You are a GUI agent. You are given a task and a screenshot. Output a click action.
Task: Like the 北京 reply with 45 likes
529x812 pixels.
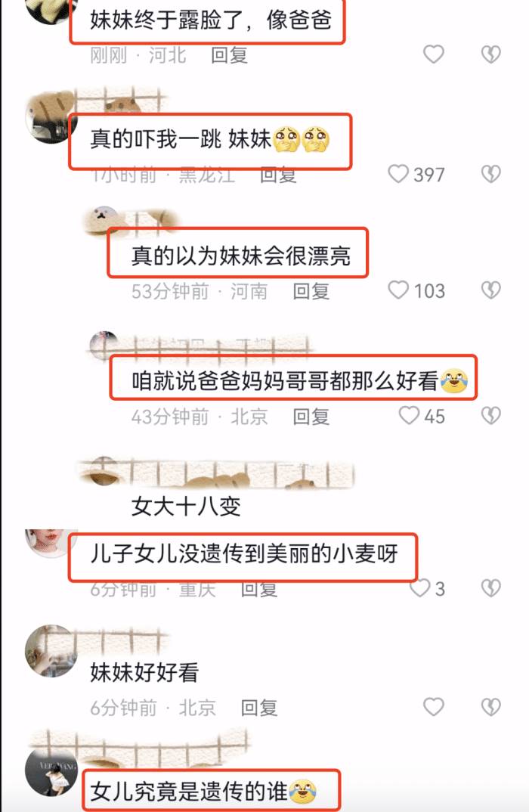[x=409, y=415]
